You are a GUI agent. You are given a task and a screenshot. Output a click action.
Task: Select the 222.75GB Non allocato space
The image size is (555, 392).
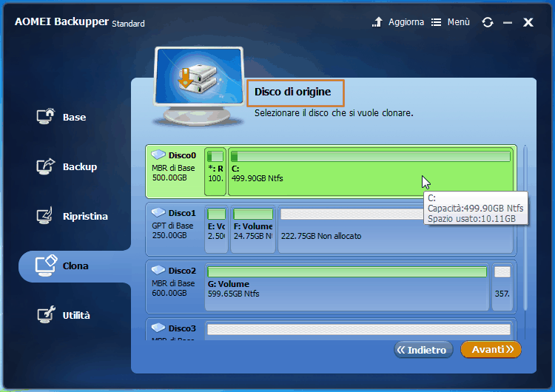click(395, 229)
